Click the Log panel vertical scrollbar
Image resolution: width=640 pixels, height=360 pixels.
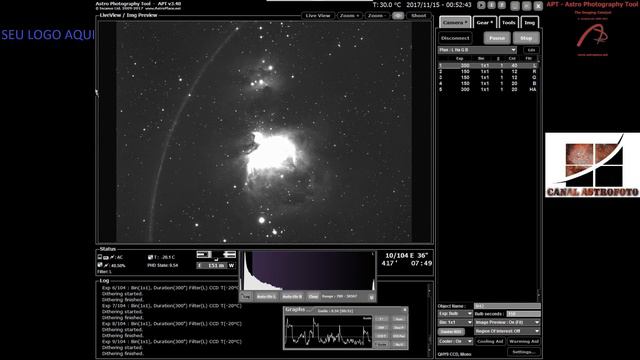[429, 320]
